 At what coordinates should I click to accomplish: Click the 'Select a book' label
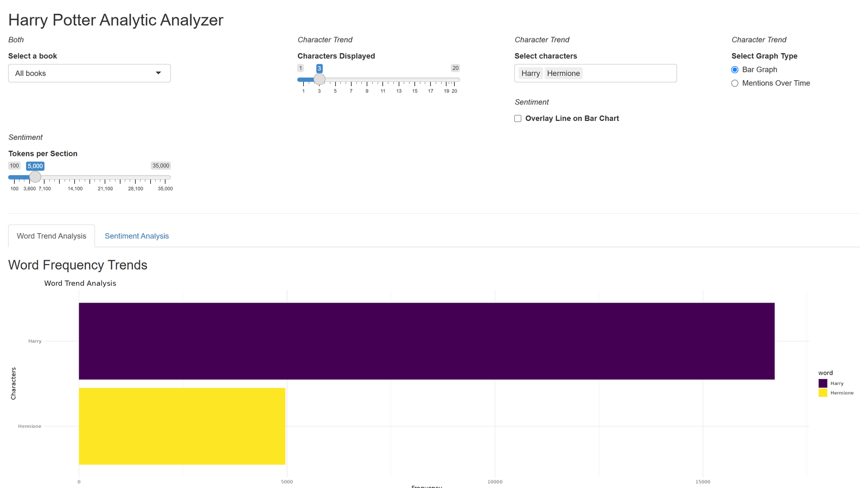click(x=33, y=56)
